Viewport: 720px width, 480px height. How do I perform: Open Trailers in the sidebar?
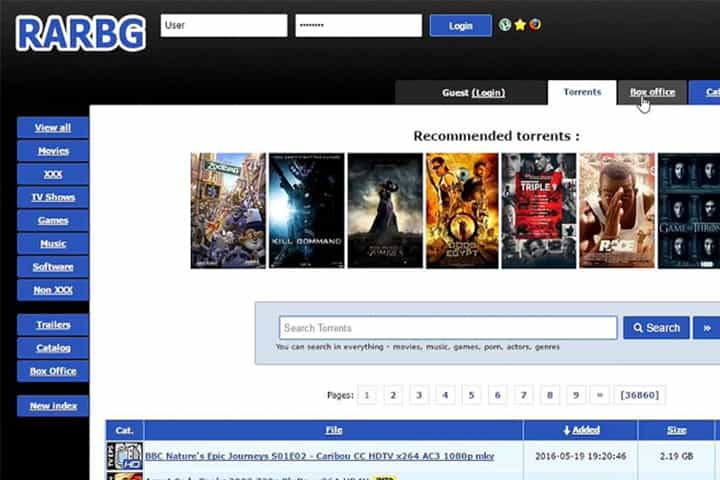[53, 325]
